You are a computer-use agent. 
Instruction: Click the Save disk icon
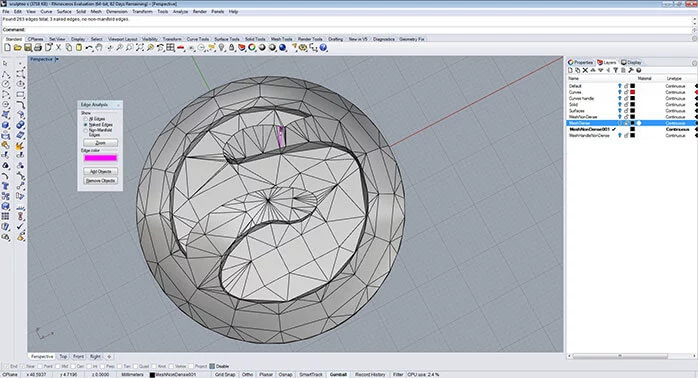click(x=28, y=48)
